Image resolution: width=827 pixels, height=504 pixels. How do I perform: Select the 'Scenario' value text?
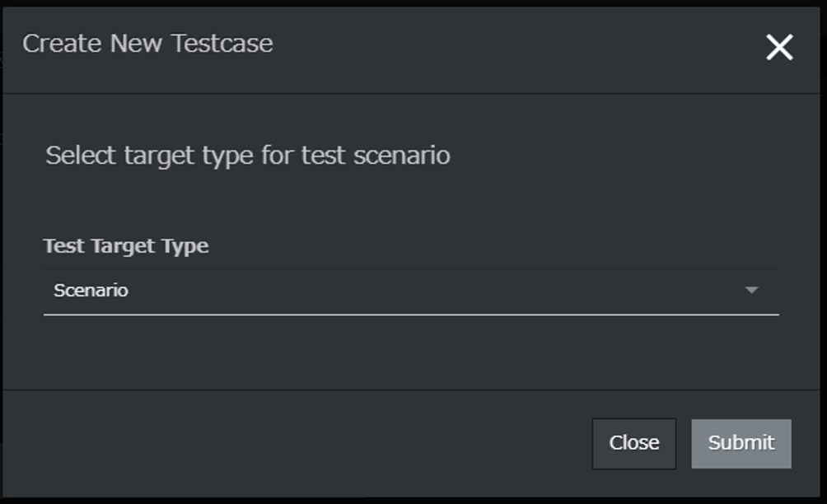pyautogui.click(x=91, y=290)
